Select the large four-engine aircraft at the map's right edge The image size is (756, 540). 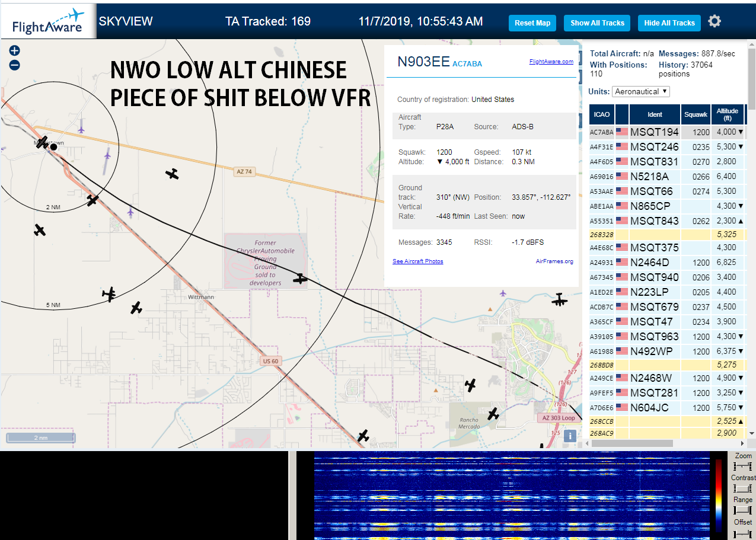pyautogui.click(x=559, y=300)
